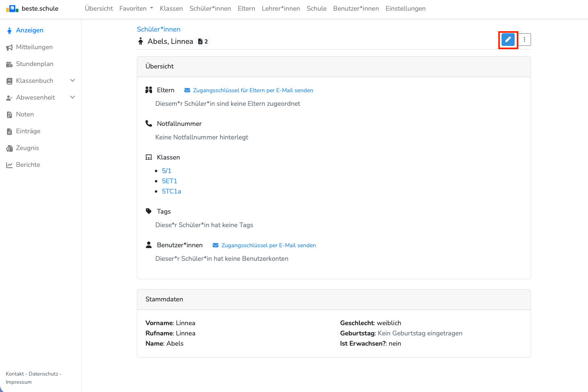Open class 5ET1 link
Image resolution: width=588 pixels, height=392 pixels.
[169, 181]
